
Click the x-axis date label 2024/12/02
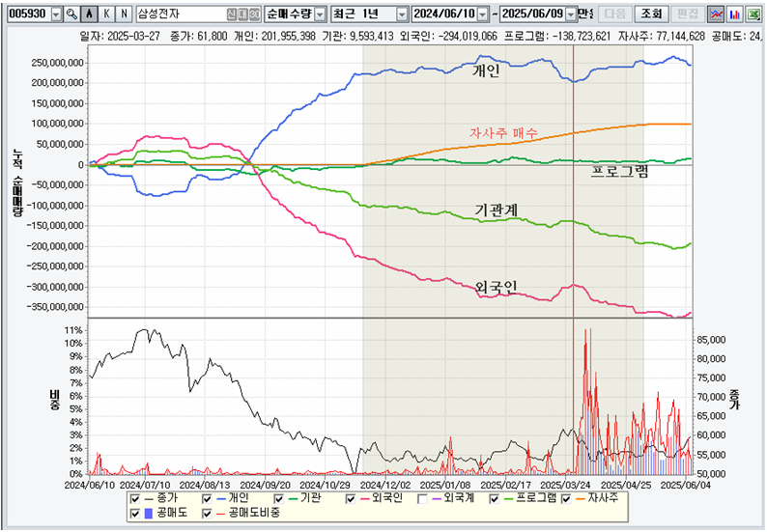click(386, 485)
